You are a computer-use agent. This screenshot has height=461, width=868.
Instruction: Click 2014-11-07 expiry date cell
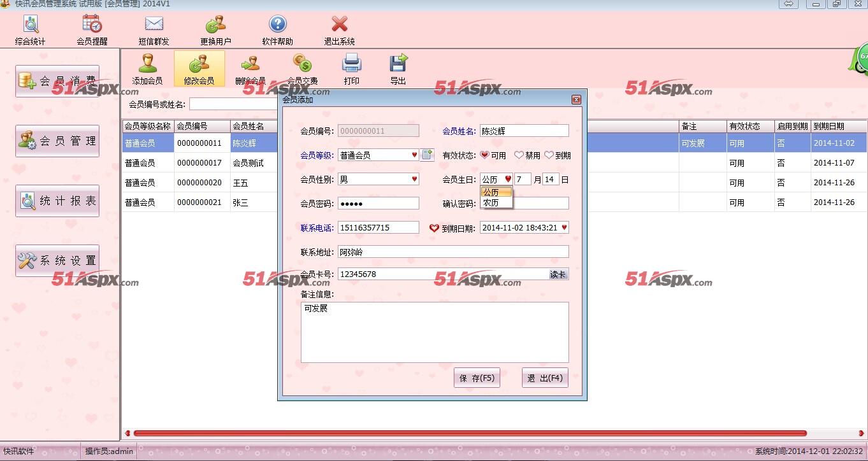839,163
